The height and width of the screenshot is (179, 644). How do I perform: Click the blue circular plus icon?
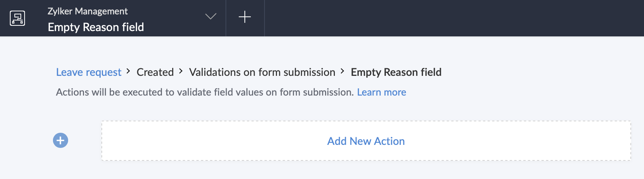coord(61,140)
